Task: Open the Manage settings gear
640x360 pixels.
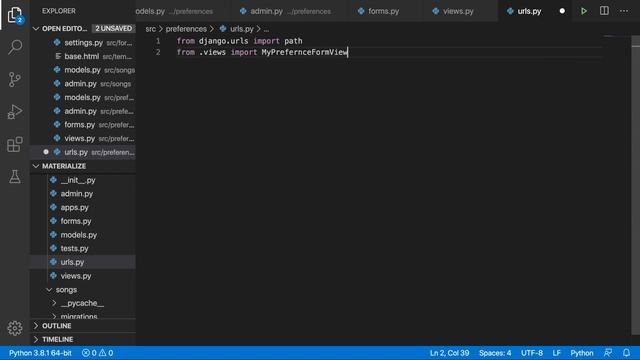Action: click(15, 328)
